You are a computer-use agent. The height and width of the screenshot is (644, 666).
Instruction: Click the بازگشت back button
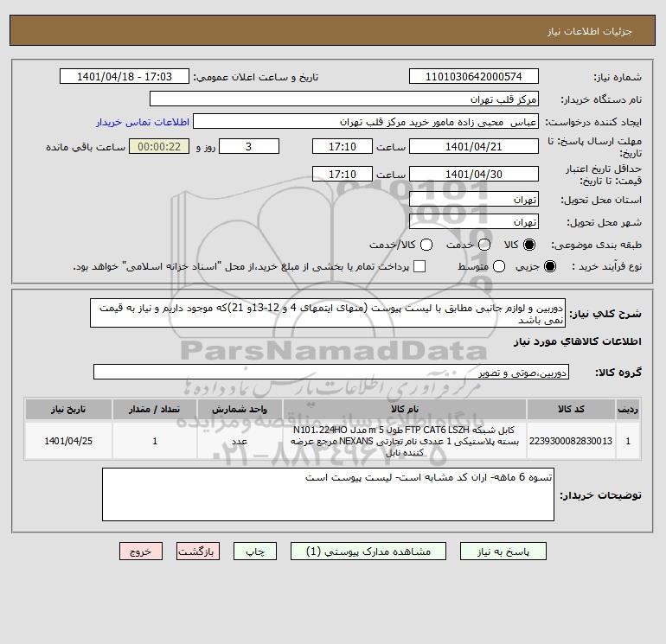pos(198,552)
